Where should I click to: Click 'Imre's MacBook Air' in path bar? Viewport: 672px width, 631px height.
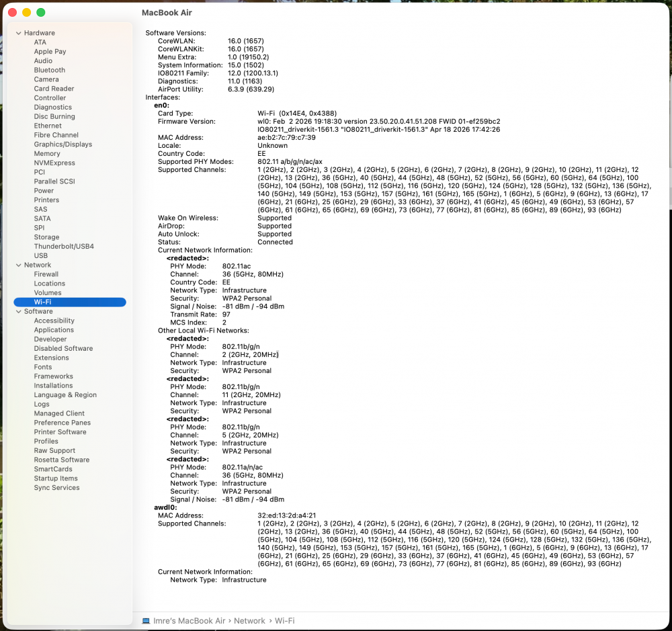189,621
